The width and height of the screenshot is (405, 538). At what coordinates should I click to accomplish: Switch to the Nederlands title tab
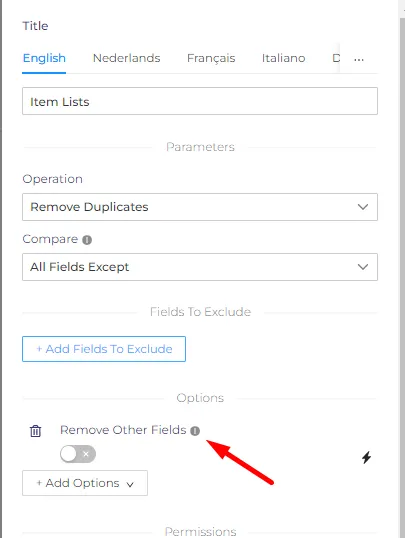[x=127, y=58]
